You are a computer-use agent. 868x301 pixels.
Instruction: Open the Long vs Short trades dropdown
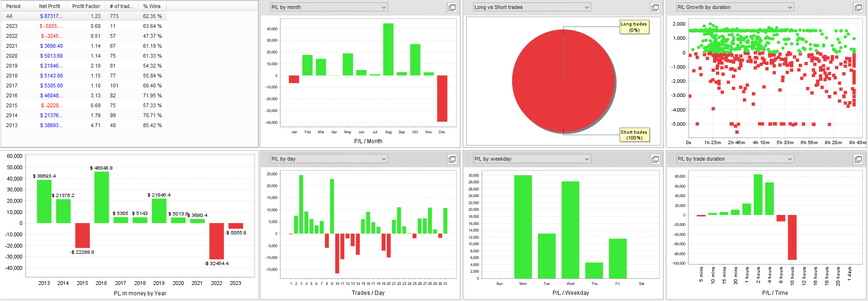point(532,7)
